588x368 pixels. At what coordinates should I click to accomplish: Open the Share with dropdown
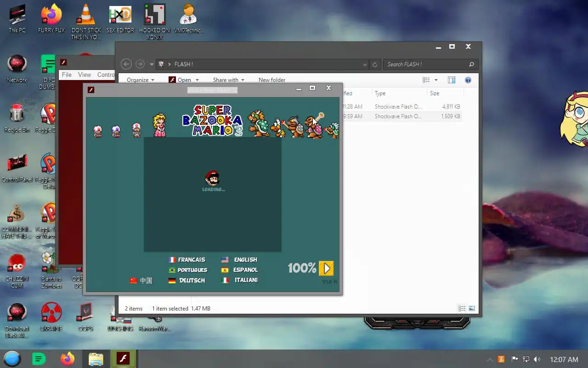(228, 80)
